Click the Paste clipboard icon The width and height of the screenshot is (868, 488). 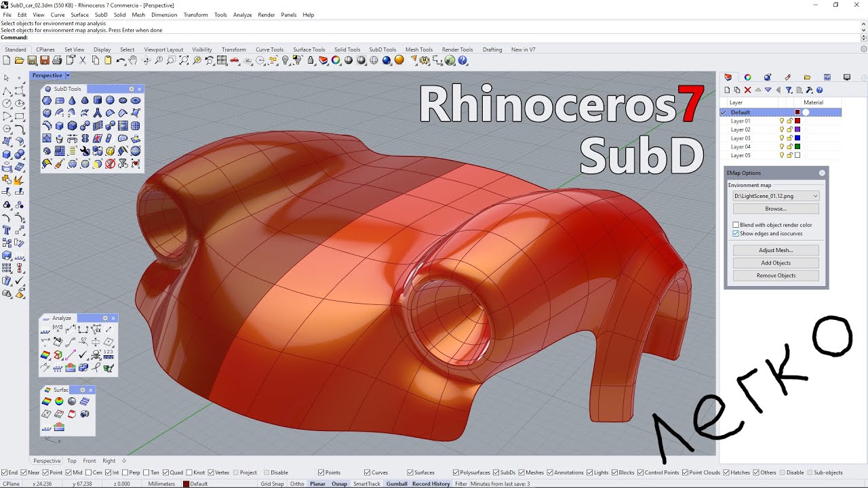(x=108, y=60)
